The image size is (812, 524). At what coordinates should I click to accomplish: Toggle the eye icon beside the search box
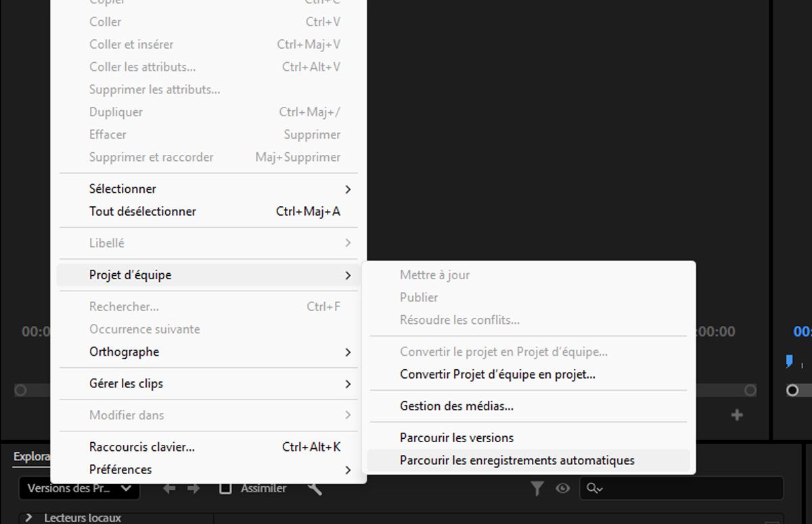coord(562,488)
